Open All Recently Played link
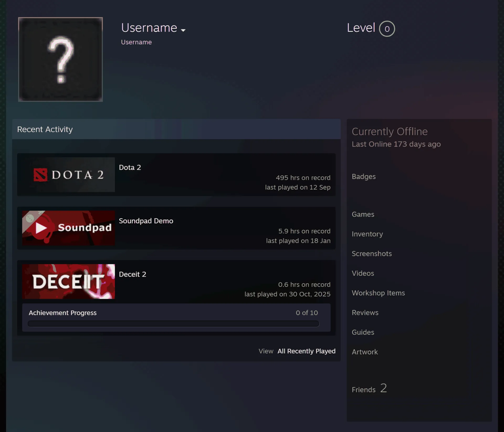This screenshot has width=504, height=432. (x=307, y=351)
